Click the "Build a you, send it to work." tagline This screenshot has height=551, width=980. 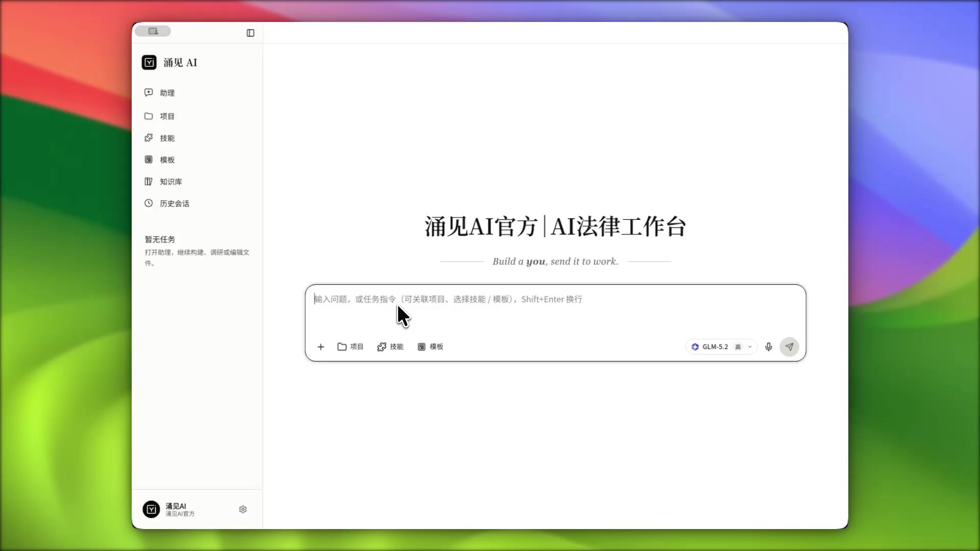tap(555, 262)
